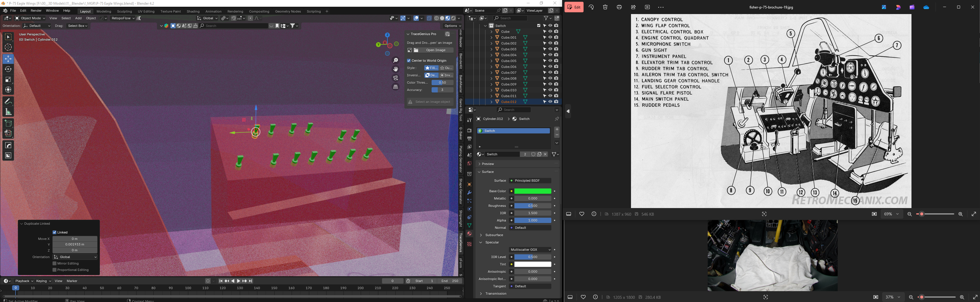Open the 69% zoom level dropdown
The height and width of the screenshot is (302, 980).
[x=891, y=214]
